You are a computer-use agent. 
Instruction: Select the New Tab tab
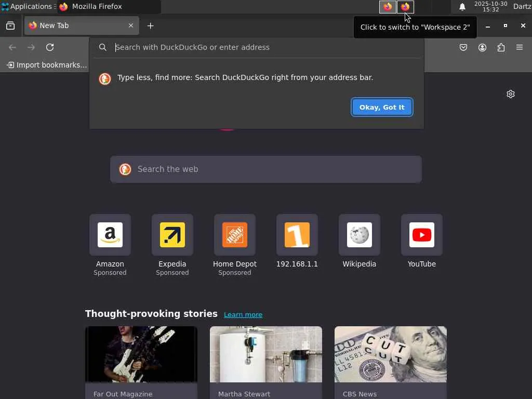point(82,25)
